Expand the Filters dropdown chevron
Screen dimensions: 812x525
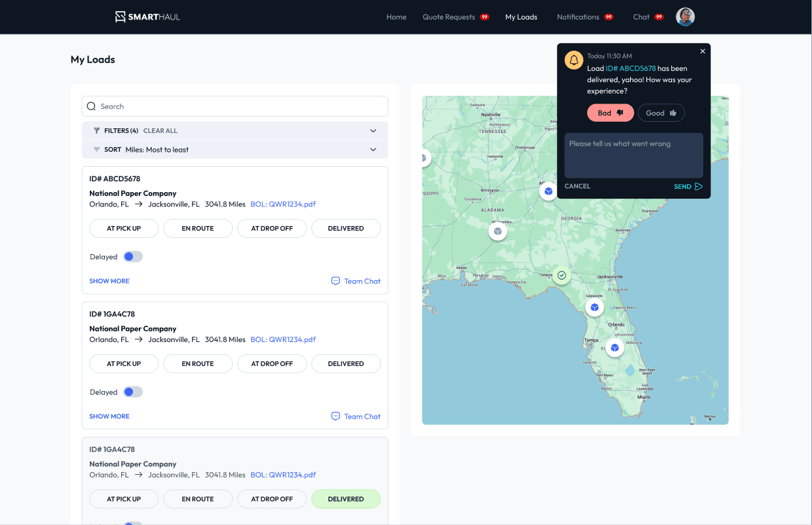coord(373,131)
